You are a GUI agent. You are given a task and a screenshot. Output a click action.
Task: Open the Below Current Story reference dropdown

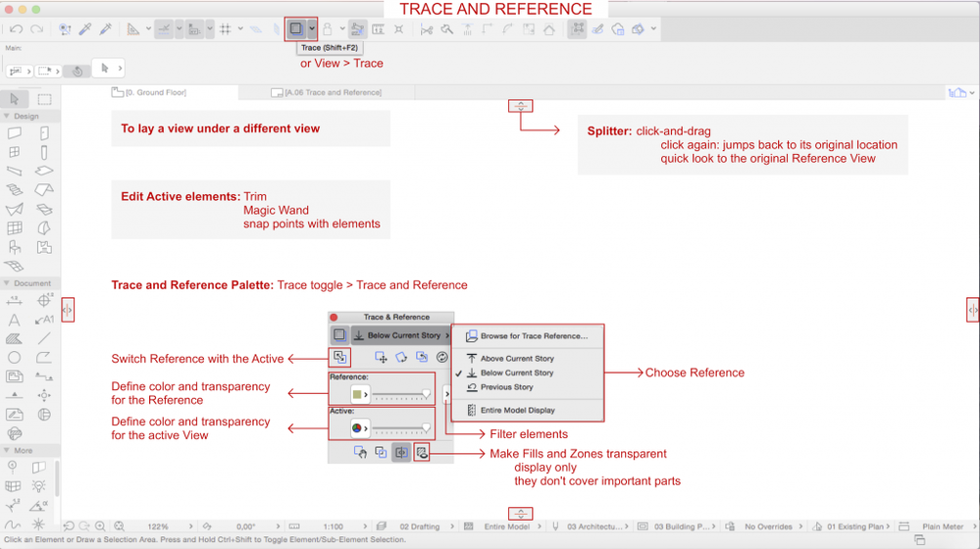401,335
